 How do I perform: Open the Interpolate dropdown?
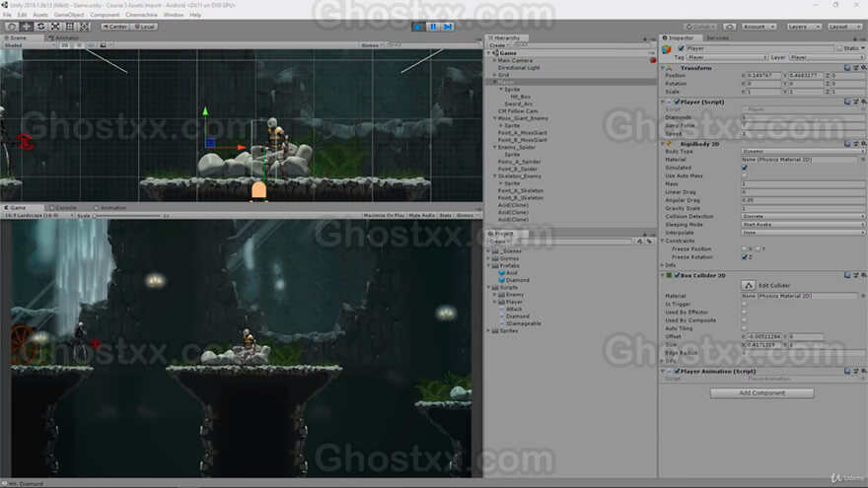click(x=803, y=233)
